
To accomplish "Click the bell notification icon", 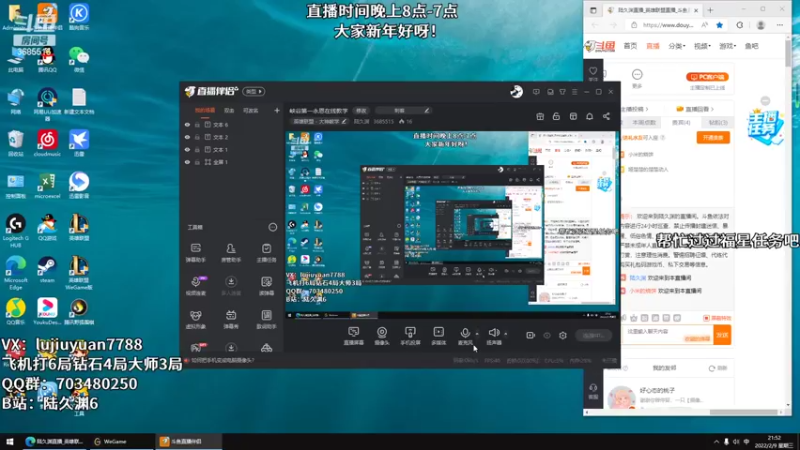I will pyautogui.click(x=589, y=116).
